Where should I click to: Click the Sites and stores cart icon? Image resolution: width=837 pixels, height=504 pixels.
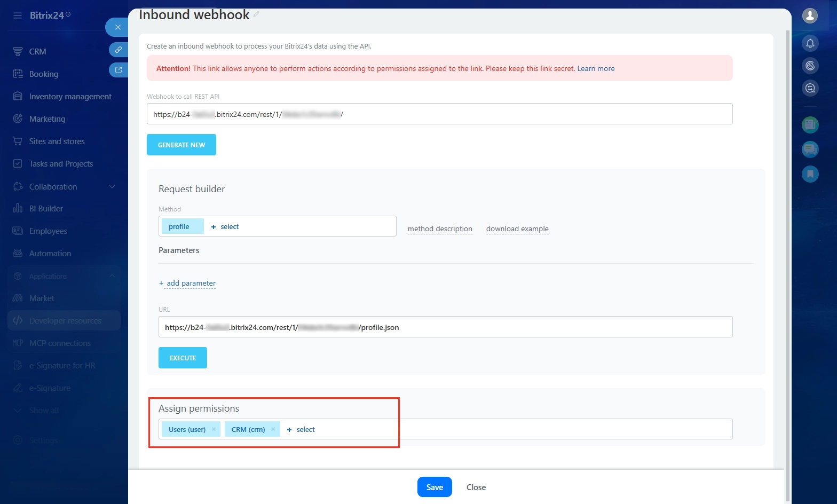[x=18, y=141]
